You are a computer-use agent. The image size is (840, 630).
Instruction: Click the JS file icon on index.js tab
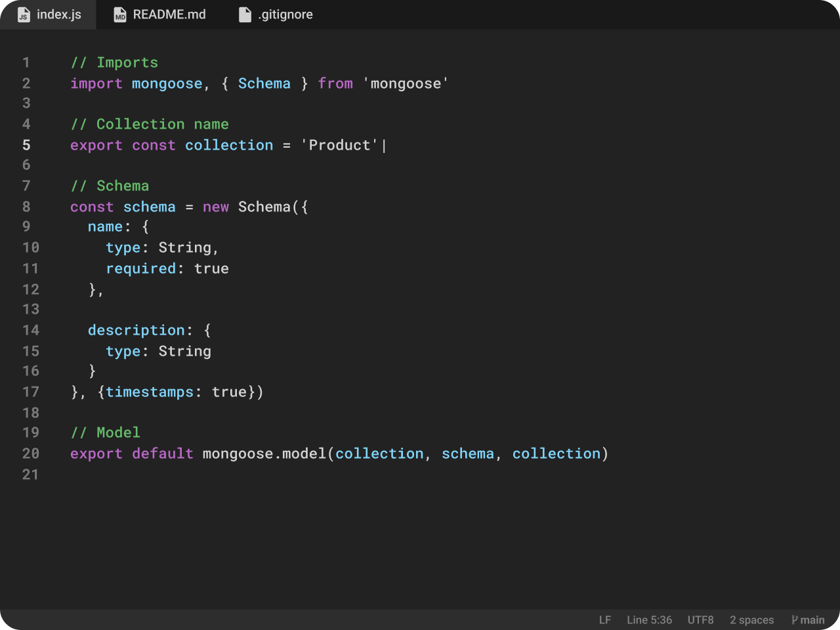(x=24, y=14)
